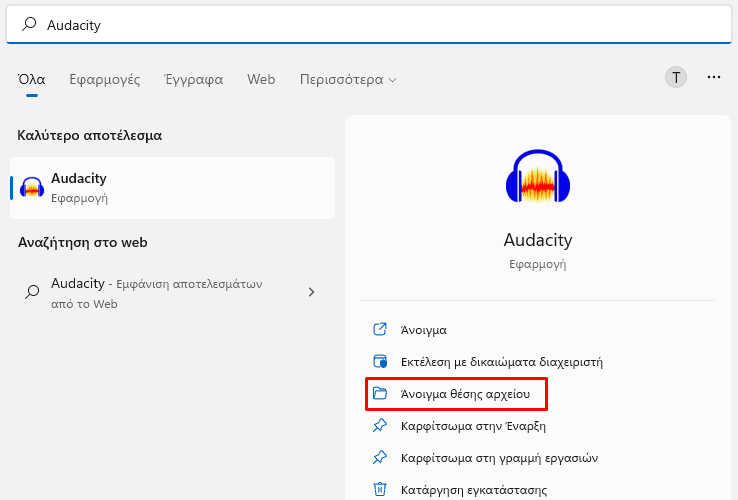Click the Αναζήτηση στο web heading
Image resolution: width=738 pixels, height=500 pixels.
point(82,242)
